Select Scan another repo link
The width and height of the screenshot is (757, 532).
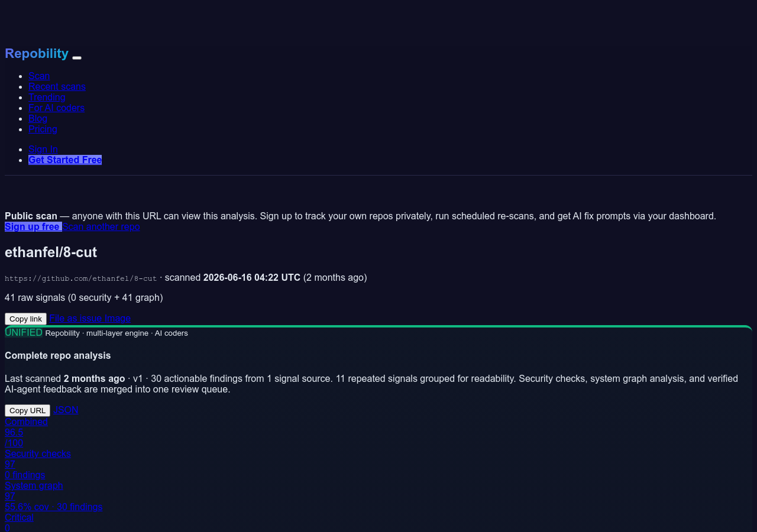[101, 226]
